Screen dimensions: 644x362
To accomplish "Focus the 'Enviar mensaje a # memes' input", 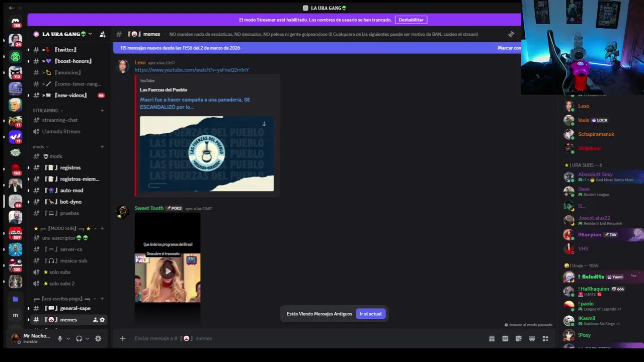I will coord(307,338).
